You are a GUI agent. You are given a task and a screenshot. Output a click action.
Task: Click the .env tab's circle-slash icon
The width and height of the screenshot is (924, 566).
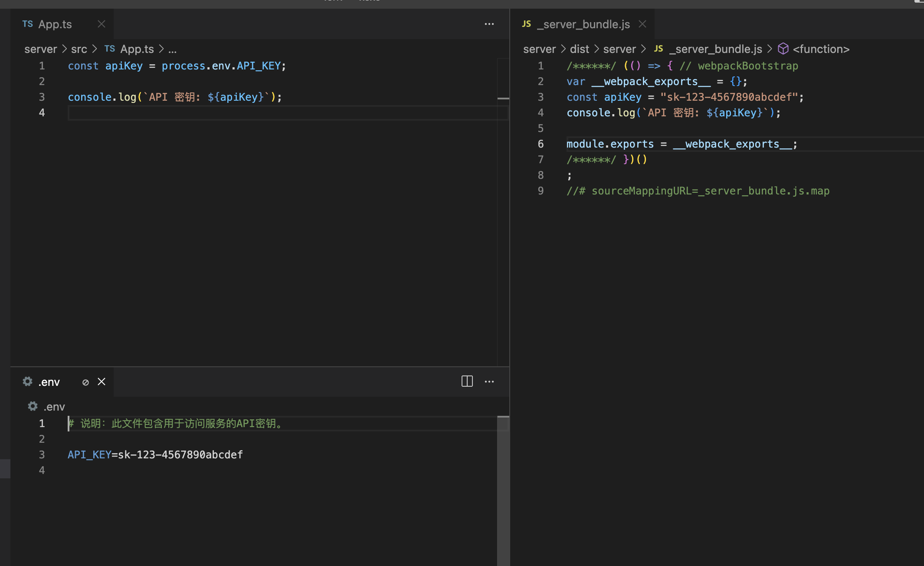85,382
